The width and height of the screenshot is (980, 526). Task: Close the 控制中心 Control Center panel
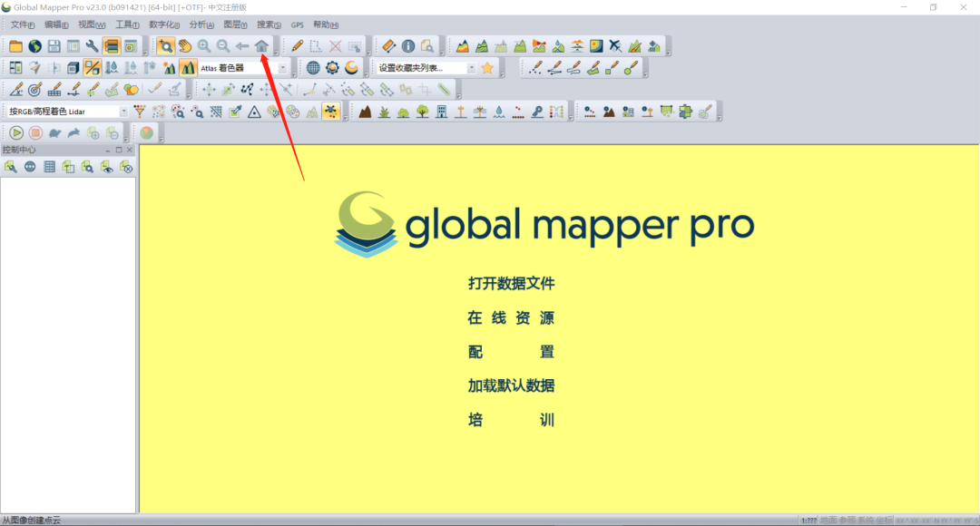(130, 150)
